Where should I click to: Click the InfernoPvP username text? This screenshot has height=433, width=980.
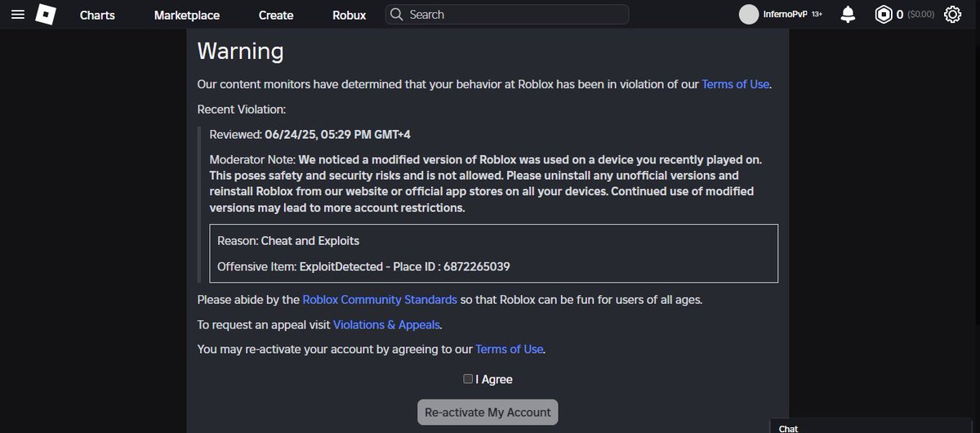[x=785, y=15]
